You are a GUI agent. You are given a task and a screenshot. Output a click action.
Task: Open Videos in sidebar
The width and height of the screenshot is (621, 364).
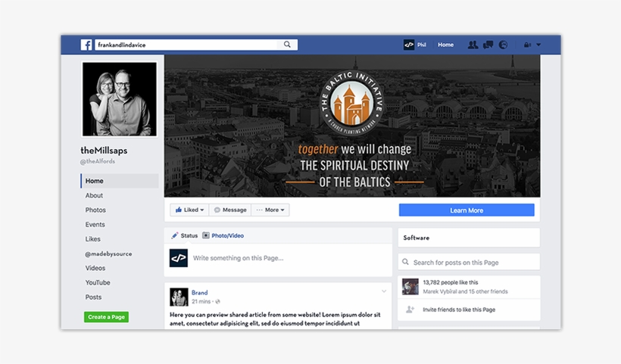coord(95,268)
